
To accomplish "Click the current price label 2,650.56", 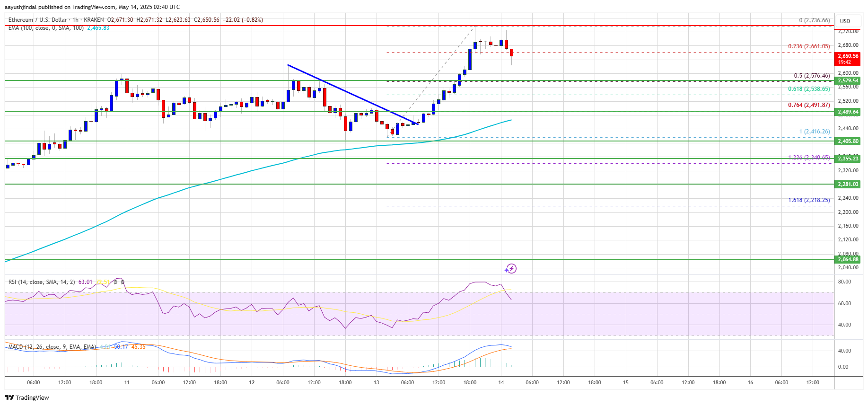I will click(x=848, y=56).
